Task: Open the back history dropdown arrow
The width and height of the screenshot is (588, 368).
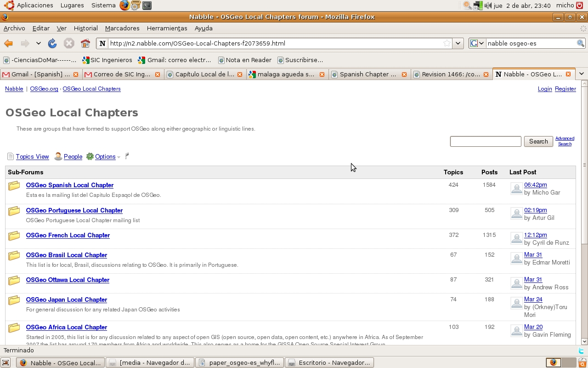Action: [x=39, y=43]
